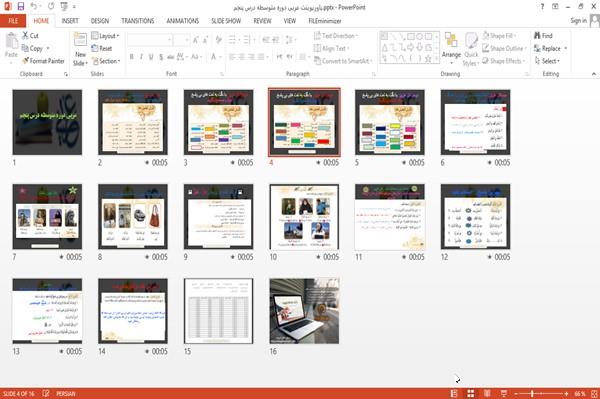The width and height of the screenshot is (600, 399).
Task: Open the font size combo box
Action: 181,40
